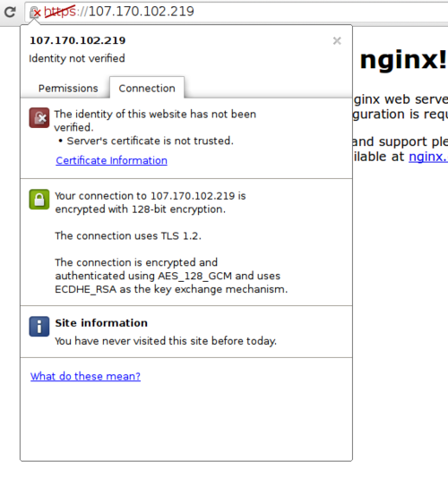The height and width of the screenshot is (478, 448).
Task: Click the crossed-out https text in URL
Action: tap(60, 12)
